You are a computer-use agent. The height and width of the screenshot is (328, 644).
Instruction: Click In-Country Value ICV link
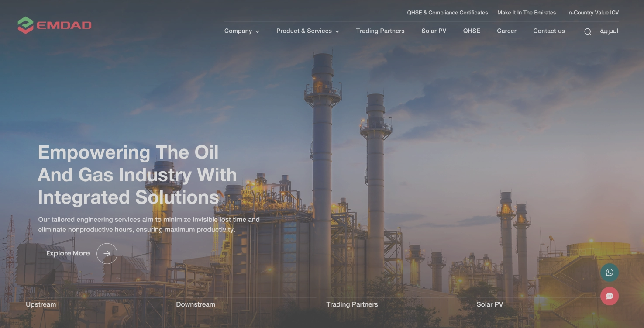(x=592, y=13)
